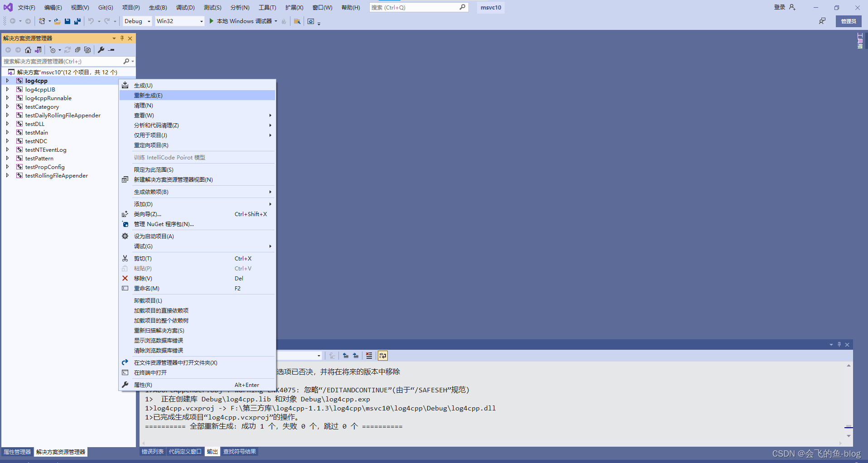Viewport: 868px width, 463px height.
Task: Expand the testRollingFileAppender project node
Action: click(7, 175)
